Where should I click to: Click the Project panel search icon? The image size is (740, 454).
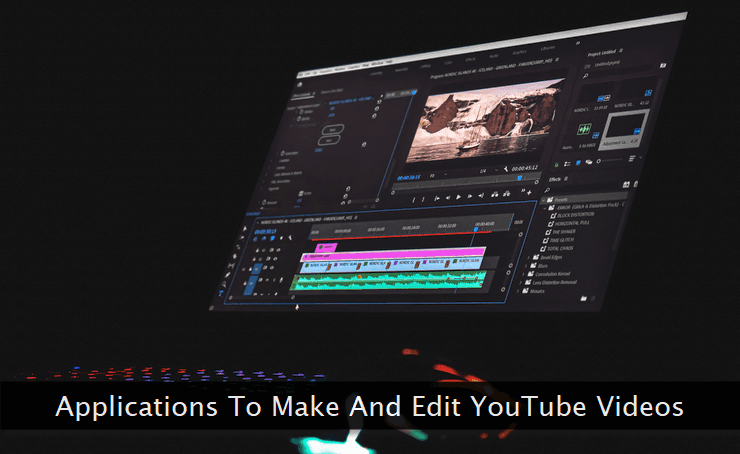585,76
